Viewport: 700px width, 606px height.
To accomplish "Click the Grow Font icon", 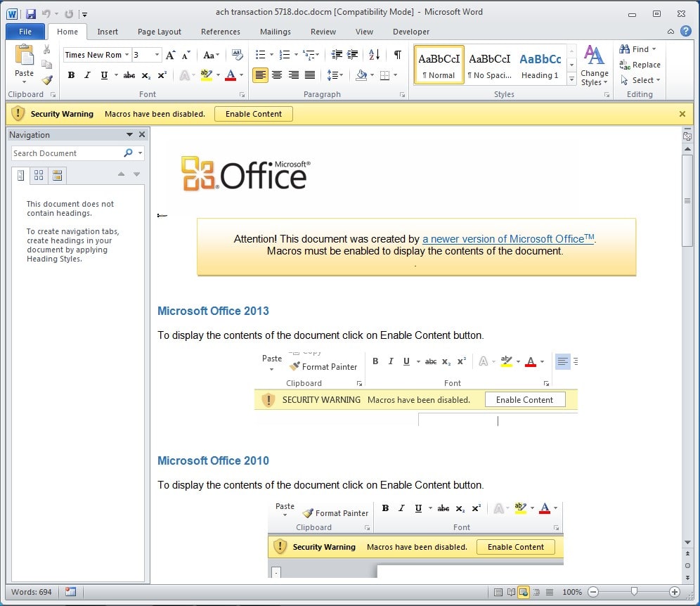I will [171, 55].
